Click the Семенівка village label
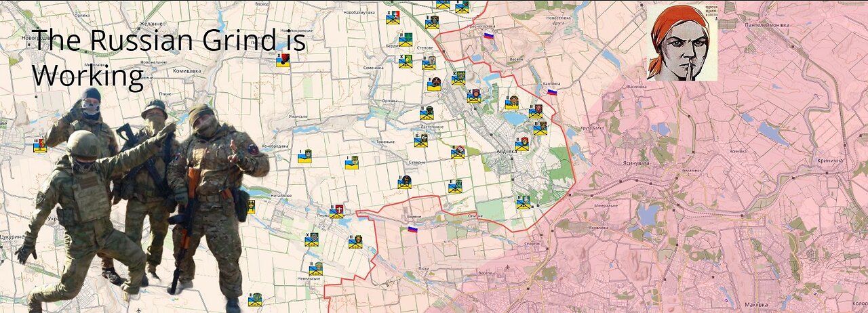Screen dimensions: 868x313 click(x=374, y=68)
